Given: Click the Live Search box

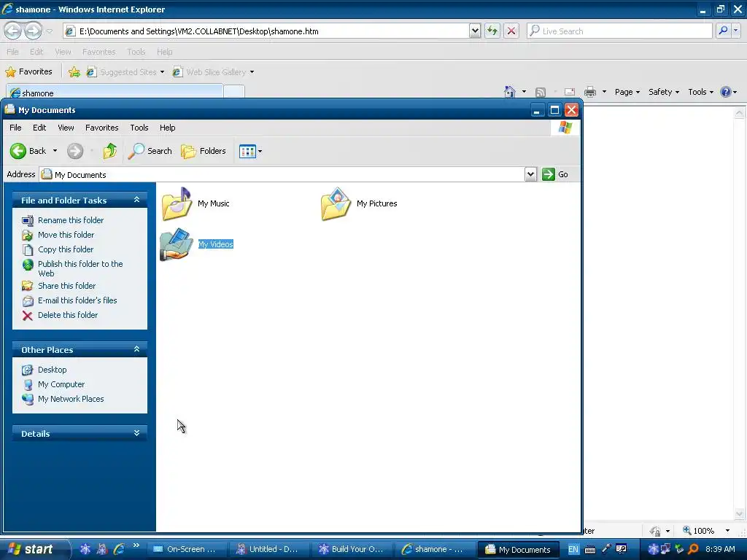Looking at the screenshot, I should tap(619, 31).
